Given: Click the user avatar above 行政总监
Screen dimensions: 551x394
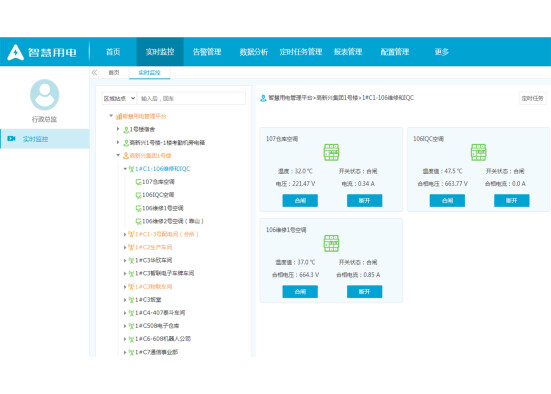Looking at the screenshot, I should click(44, 95).
